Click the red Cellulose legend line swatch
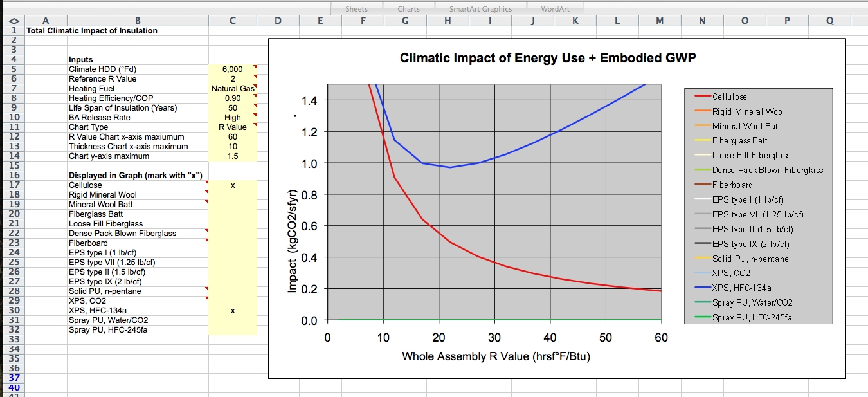The width and height of the screenshot is (868, 397). (703, 97)
